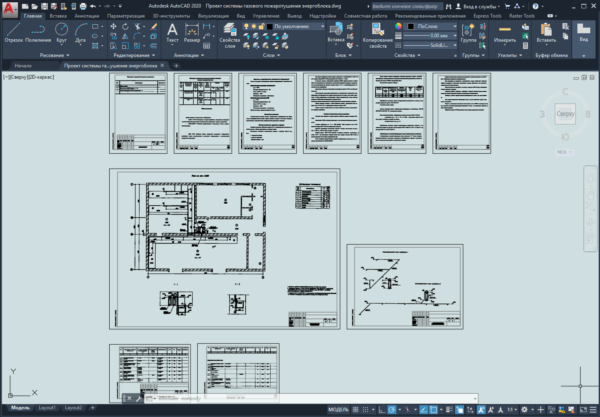Viewport: 600px width, 417px height.
Task: Switch to the Layout1 tab
Action: click(47, 408)
